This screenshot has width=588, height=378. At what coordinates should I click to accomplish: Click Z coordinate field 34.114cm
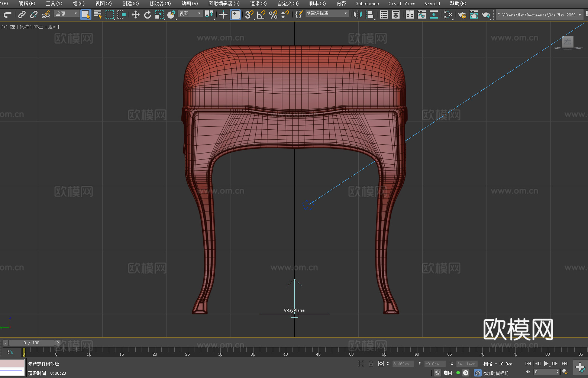click(466, 364)
